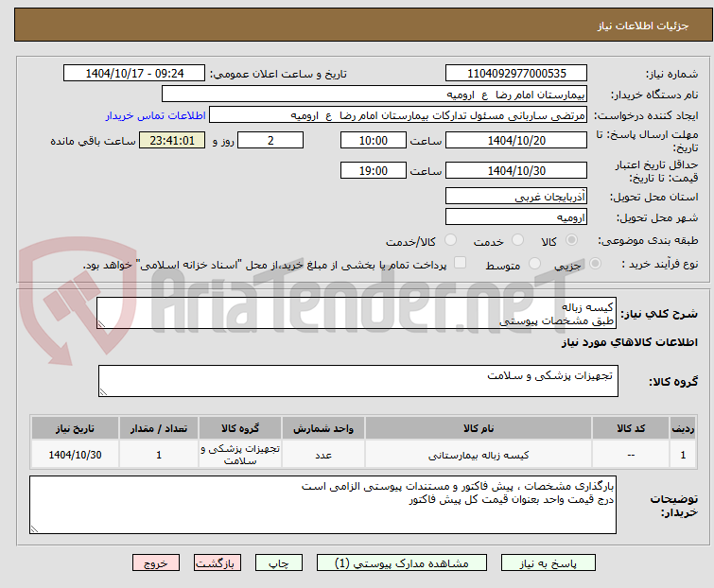Viewport: 714px width, 588px height.
Task: Click the تاریخ نیاز column header
Action: tap(75, 428)
